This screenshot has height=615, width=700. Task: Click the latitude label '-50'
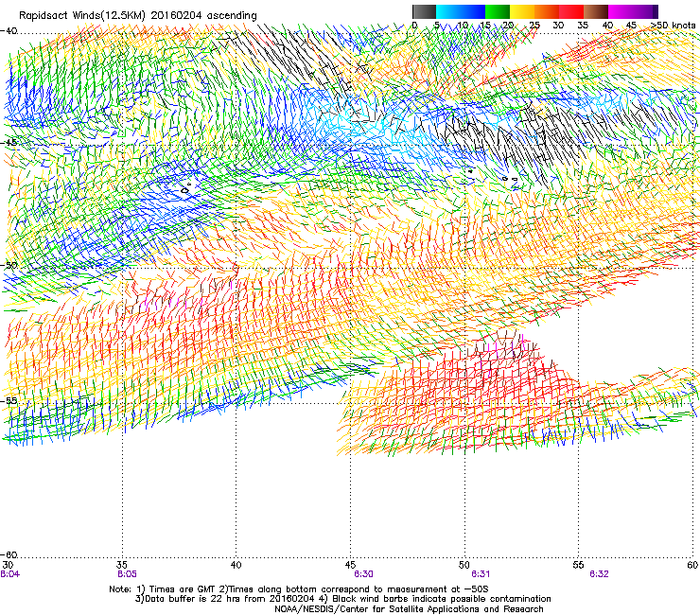9,265
